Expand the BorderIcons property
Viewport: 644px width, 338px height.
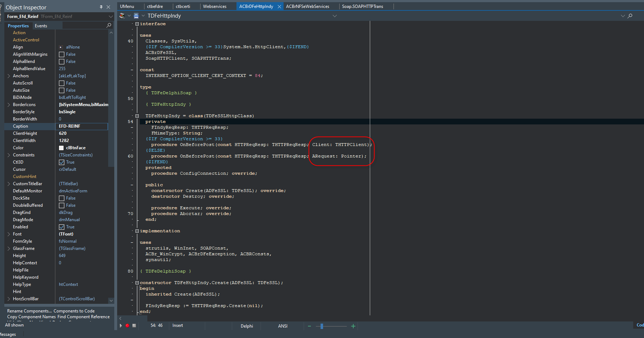coord(9,105)
